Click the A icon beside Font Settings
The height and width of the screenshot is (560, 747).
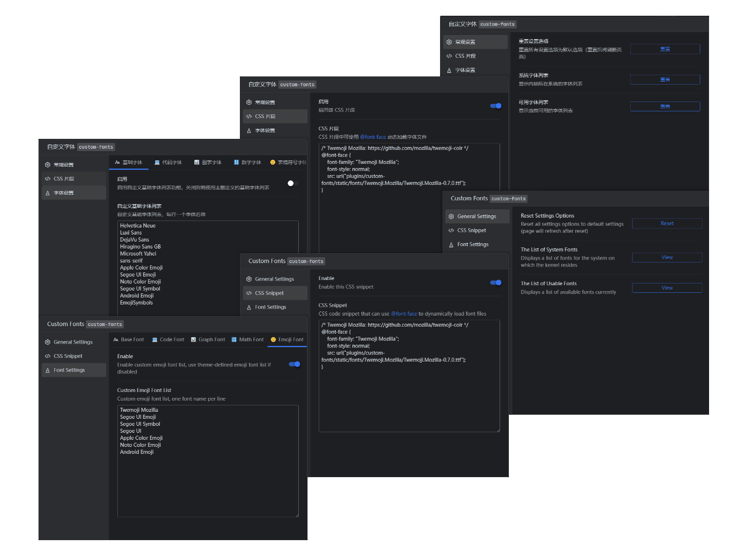click(47, 370)
